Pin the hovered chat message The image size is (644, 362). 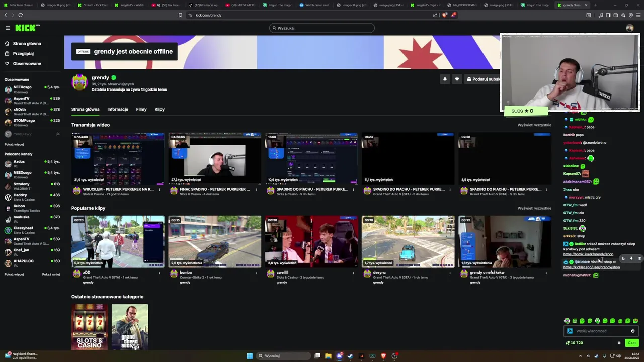click(631, 259)
